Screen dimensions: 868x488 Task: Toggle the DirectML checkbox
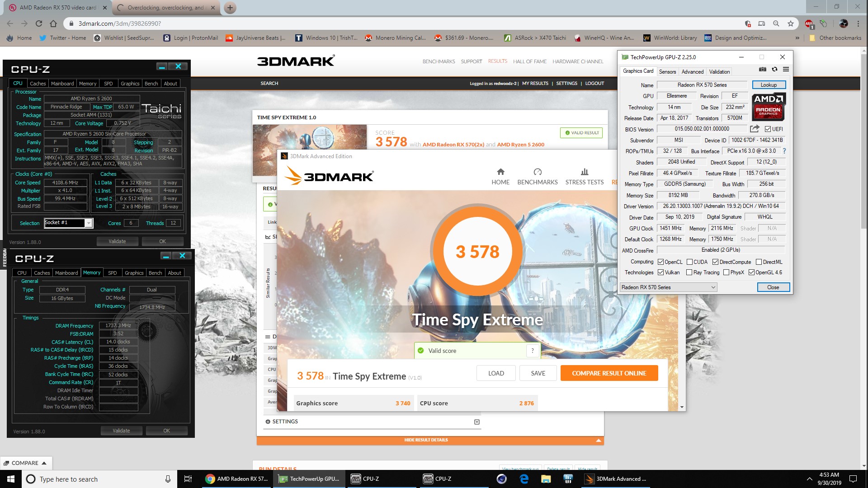(x=759, y=262)
